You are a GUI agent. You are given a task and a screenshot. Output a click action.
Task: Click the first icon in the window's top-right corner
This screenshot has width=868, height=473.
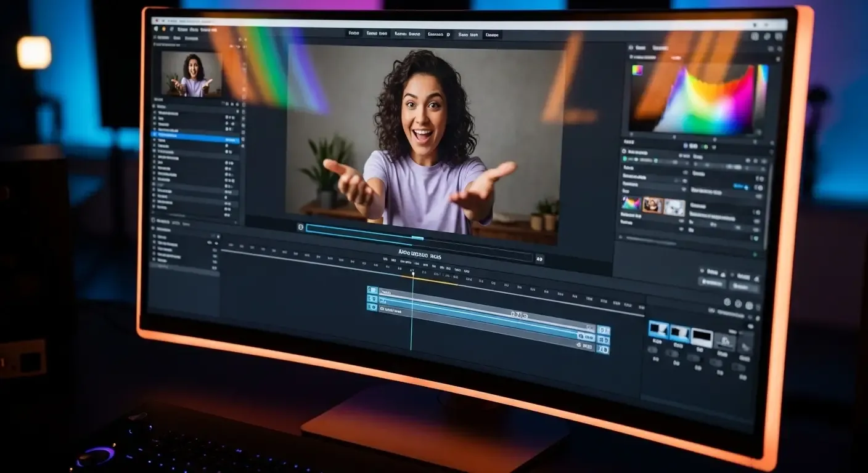(755, 36)
